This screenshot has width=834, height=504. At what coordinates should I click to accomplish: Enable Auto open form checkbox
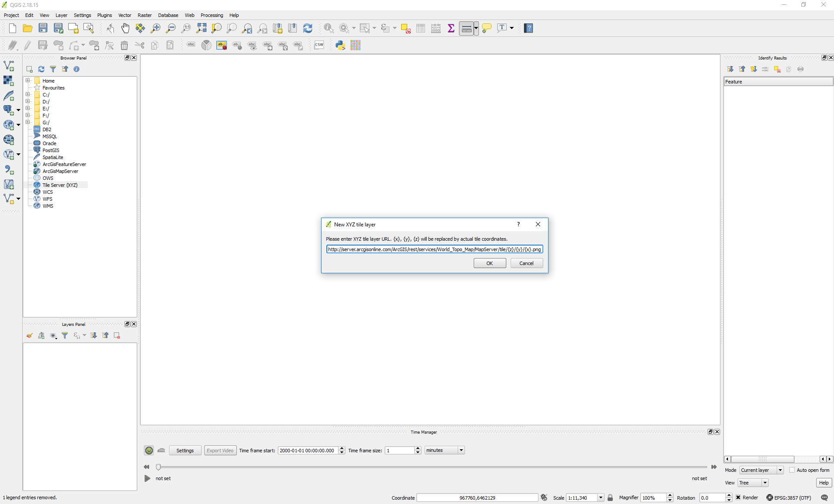792,470
